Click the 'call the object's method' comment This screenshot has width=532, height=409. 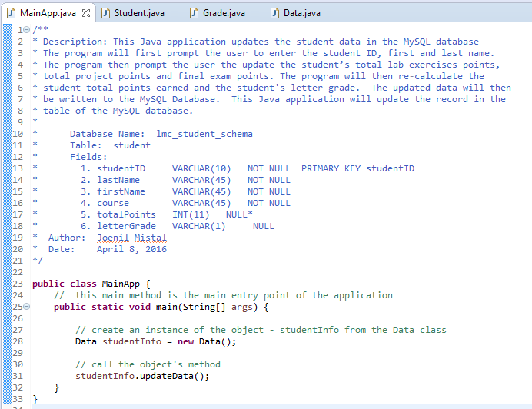[x=148, y=364]
